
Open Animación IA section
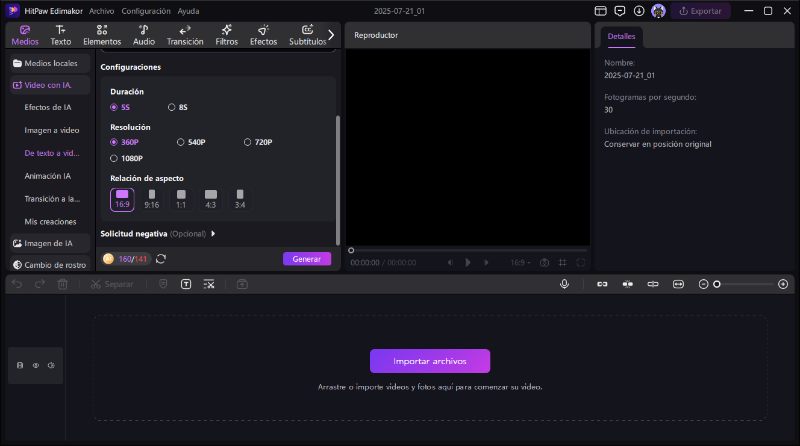tap(47, 176)
